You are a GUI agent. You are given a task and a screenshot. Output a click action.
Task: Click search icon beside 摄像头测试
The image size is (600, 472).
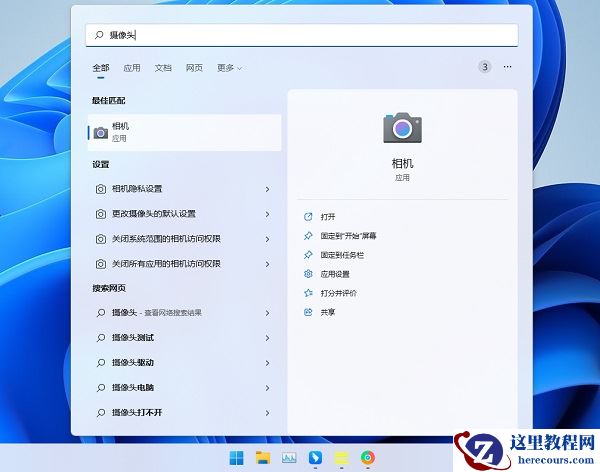pyautogui.click(x=101, y=338)
